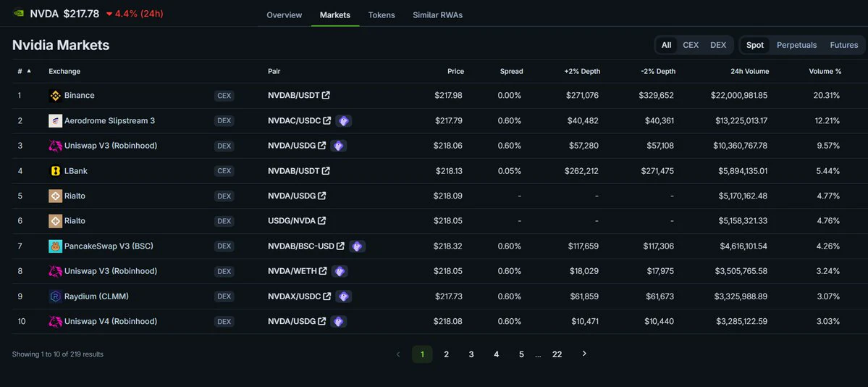Viewport: 868px width, 387px height.
Task: Open external link icon for row 3 NVDA/USDG
Action: point(321,146)
